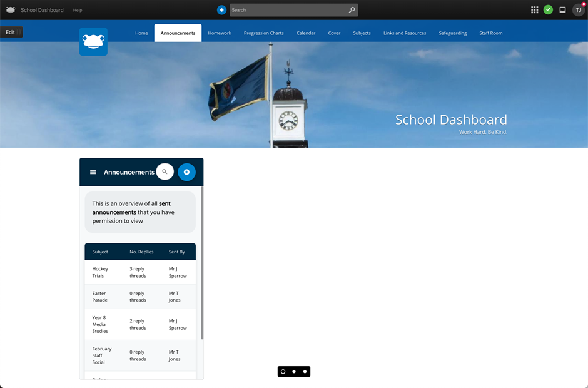
Task: Click the Announcements widget heading
Action: click(129, 172)
